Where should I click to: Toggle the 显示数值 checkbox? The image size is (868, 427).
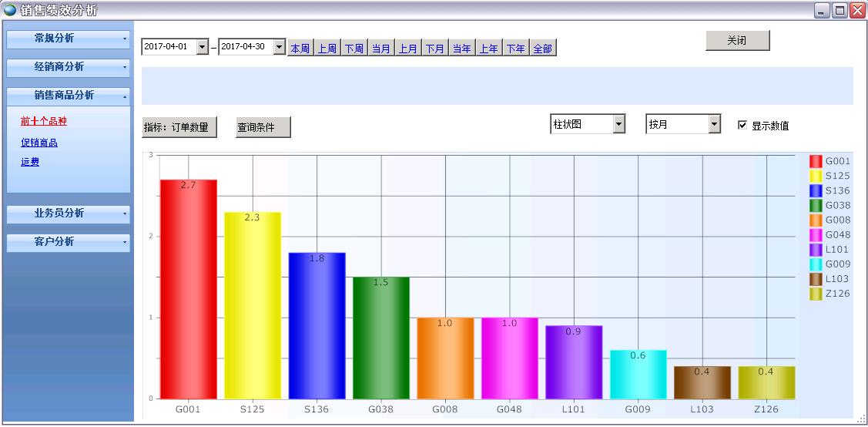(742, 125)
